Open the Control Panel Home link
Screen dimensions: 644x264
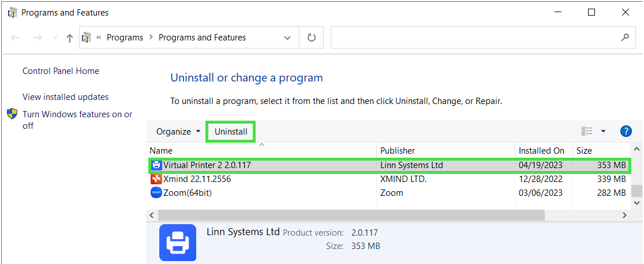61,71
